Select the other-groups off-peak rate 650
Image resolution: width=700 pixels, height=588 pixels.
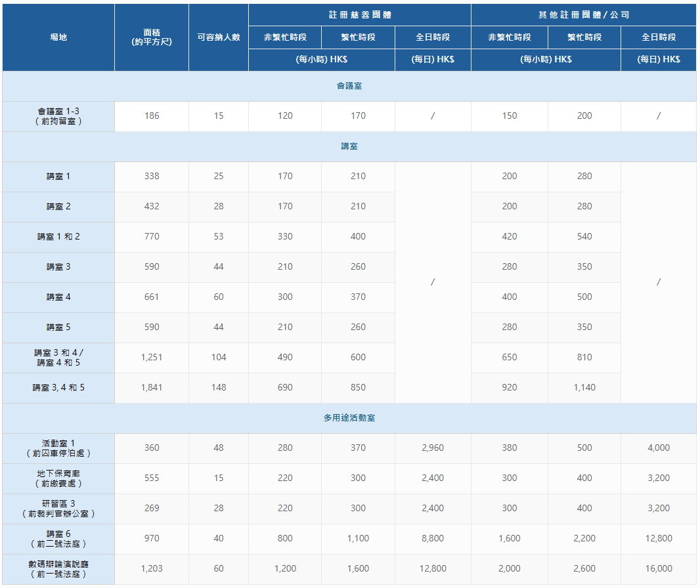coord(510,358)
